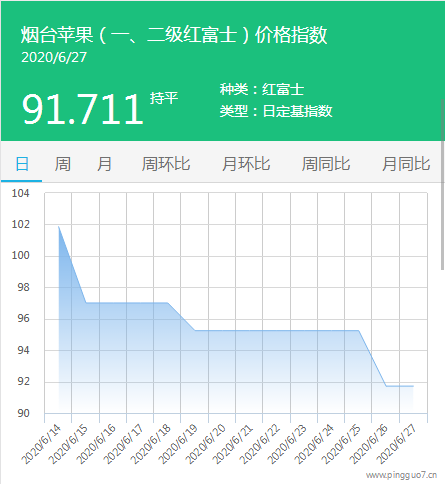Click the chart line at 2020/6/15
This screenshot has width=445, height=484.
[x=86, y=303]
